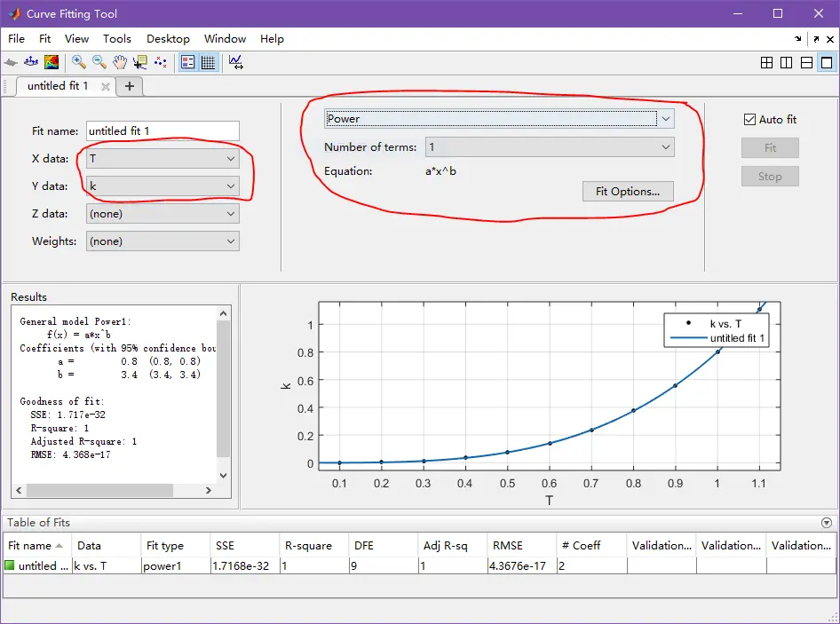Click the DFE column header
Image resolution: width=840 pixels, height=624 pixels.
[383, 545]
